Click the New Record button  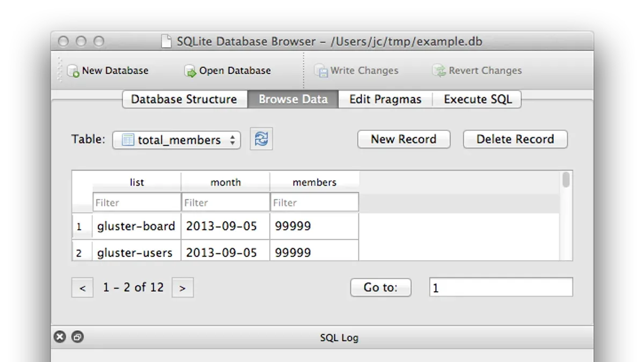[404, 139]
